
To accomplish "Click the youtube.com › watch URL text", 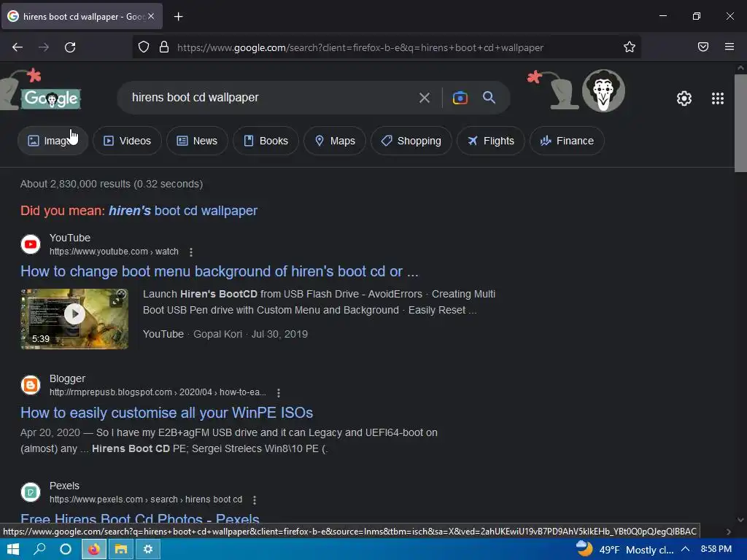I will 114,252.
